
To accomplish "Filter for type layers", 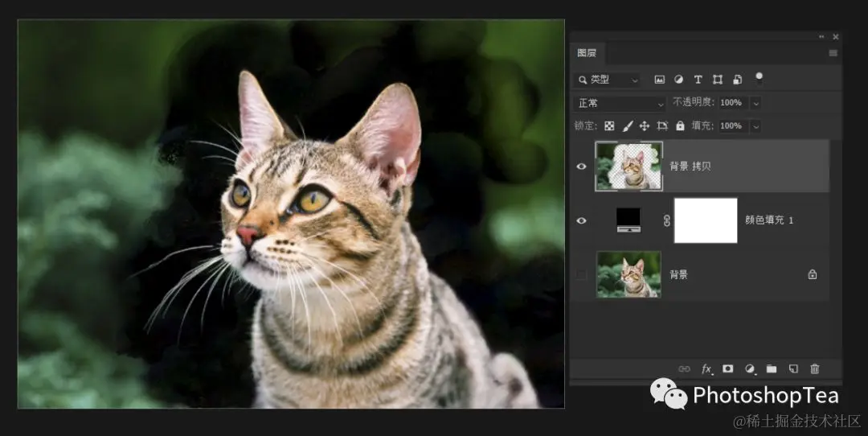I will (x=698, y=80).
